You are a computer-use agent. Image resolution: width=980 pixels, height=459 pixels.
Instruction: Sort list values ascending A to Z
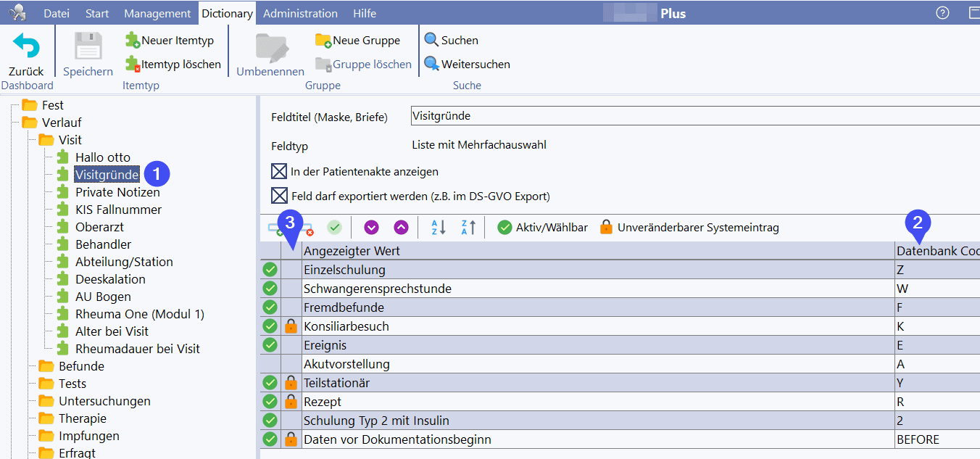coord(439,228)
